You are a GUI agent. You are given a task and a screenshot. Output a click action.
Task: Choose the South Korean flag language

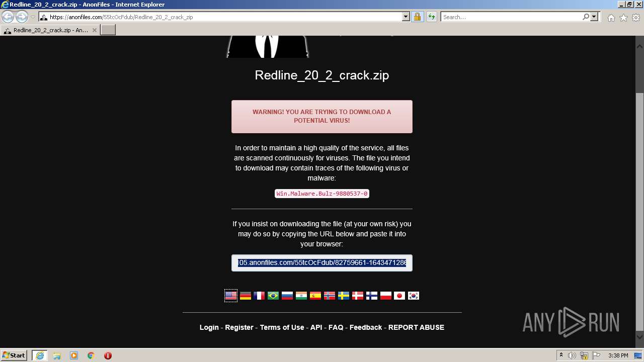point(414,296)
